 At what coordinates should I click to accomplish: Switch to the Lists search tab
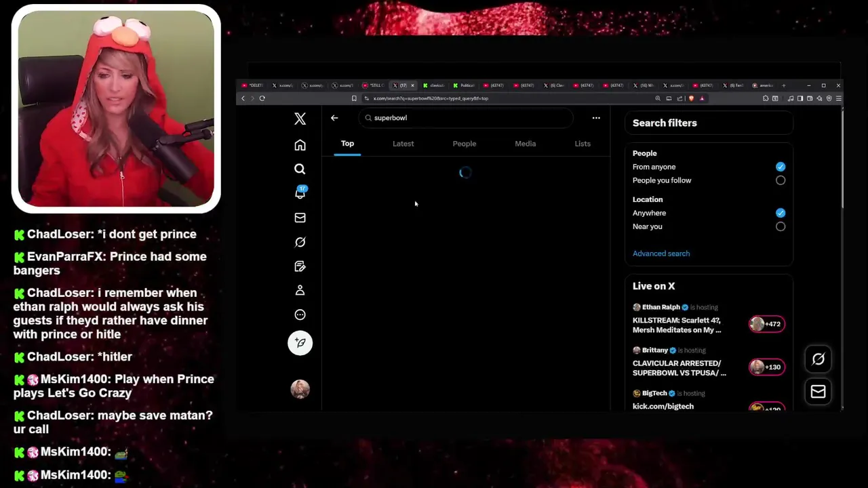[583, 144]
